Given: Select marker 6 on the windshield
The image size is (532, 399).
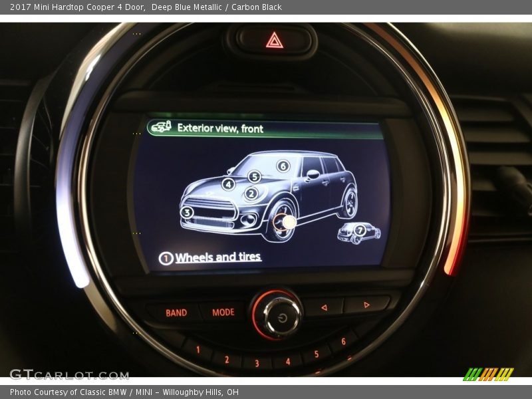Looking at the screenshot, I should coord(283,166).
